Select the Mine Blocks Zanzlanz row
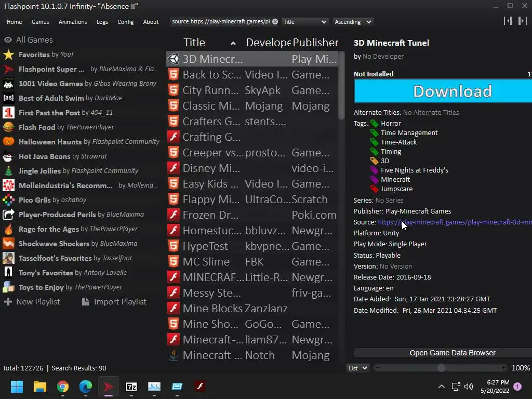The height and width of the screenshot is (399, 532). coord(252,309)
